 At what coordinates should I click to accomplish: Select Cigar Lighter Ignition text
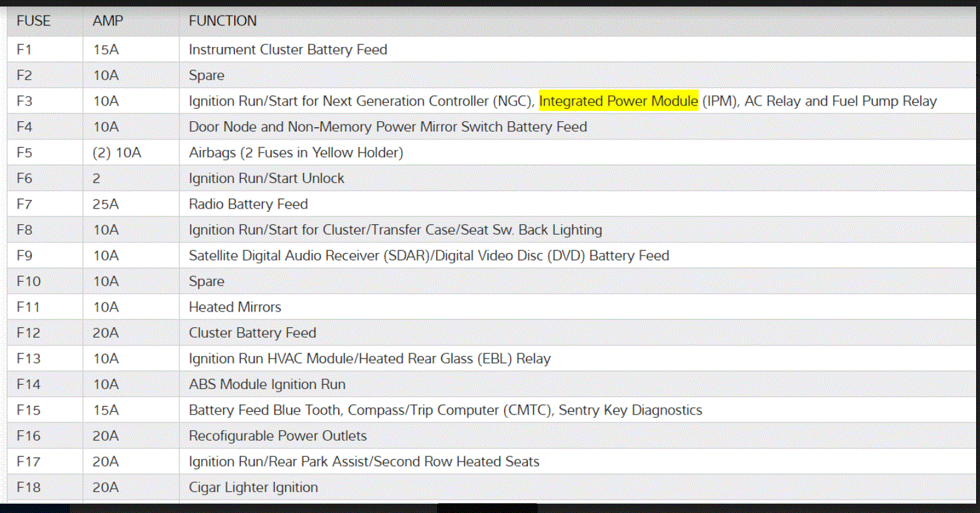pyautogui.click(x=253, y=488)
